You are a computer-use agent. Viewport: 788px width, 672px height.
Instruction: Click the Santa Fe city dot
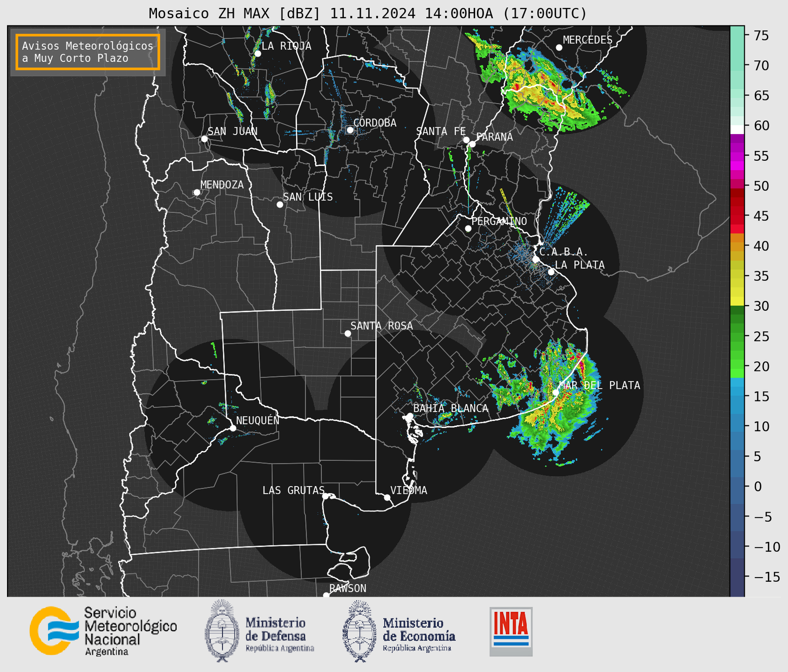click(466, 140)
